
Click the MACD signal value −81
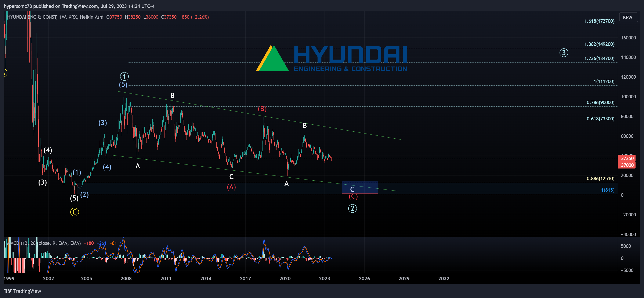[113, 243]
